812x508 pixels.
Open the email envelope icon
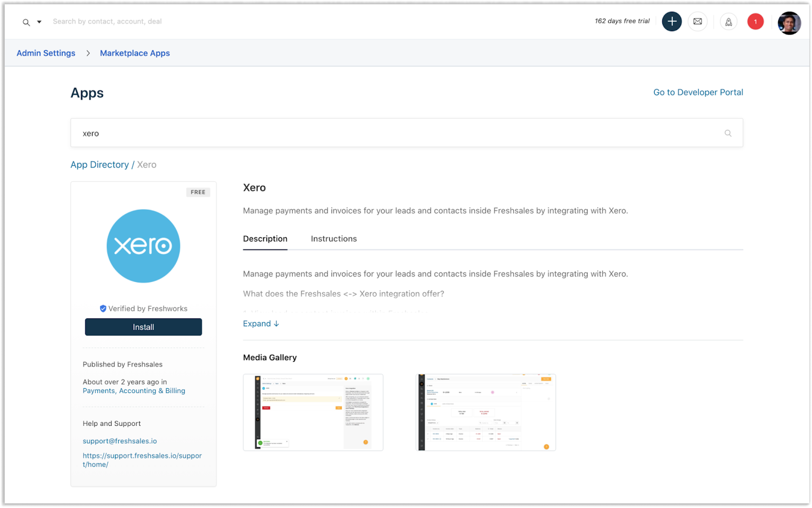pyautogui.click(x=698, y=21)
